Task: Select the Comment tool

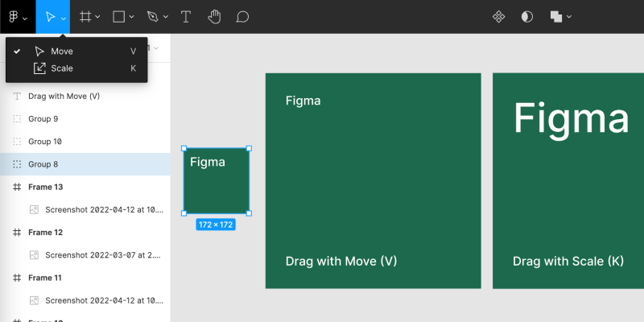Action: tap(243, 17)
